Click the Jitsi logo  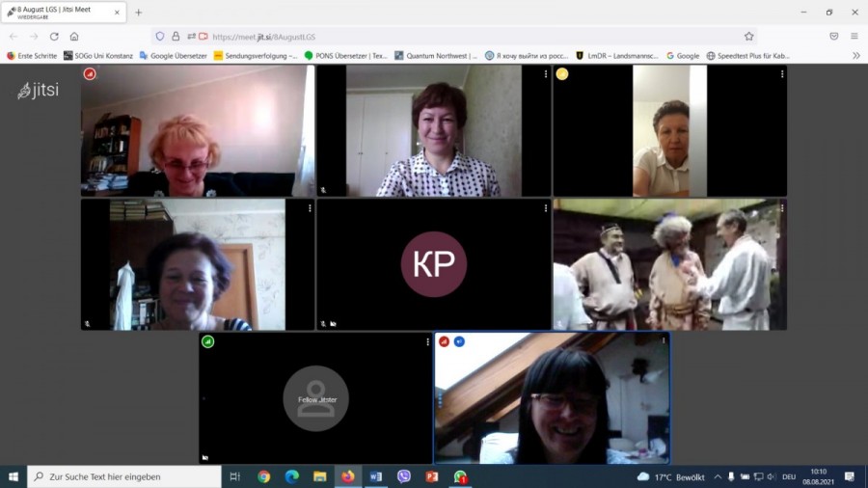click(x=38, y=91)
